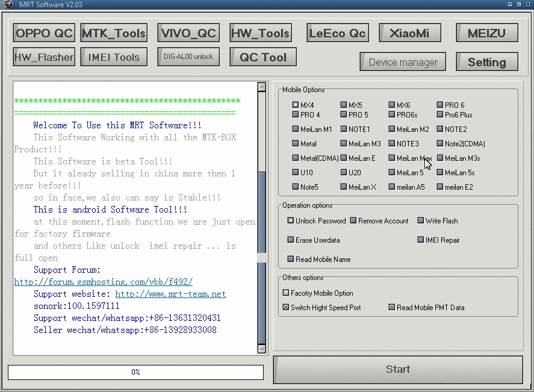
Task: Click the log scroll down arrow
Action: [x=261, y=349]
